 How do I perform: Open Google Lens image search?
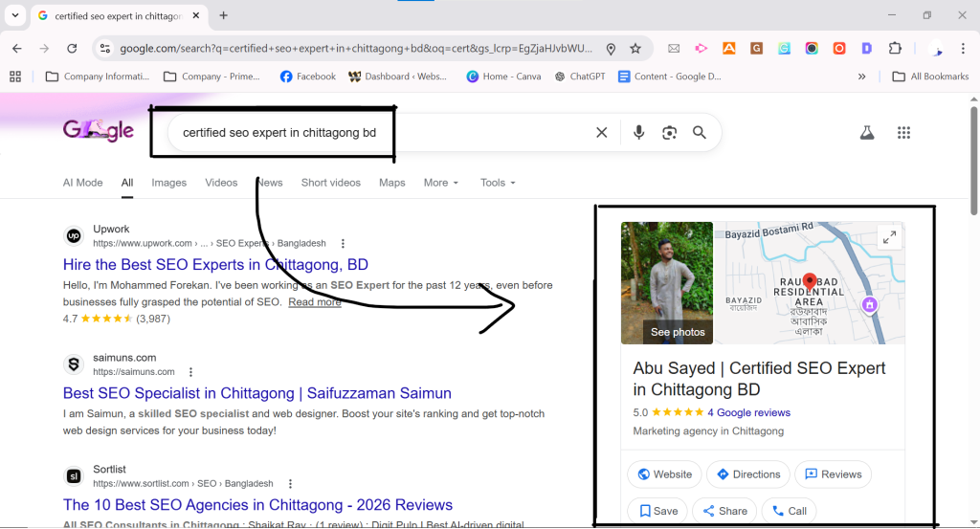669,133
